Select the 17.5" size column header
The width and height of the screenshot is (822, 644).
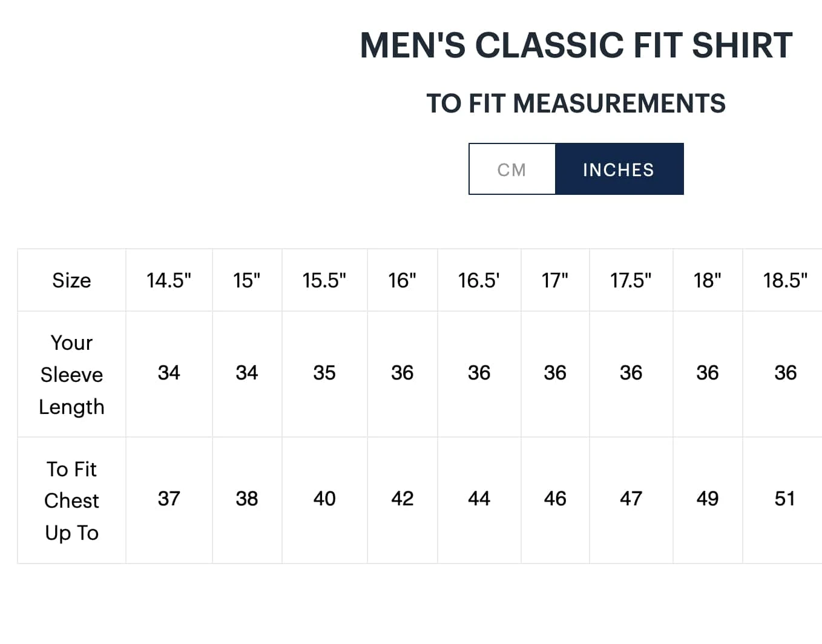631,280
